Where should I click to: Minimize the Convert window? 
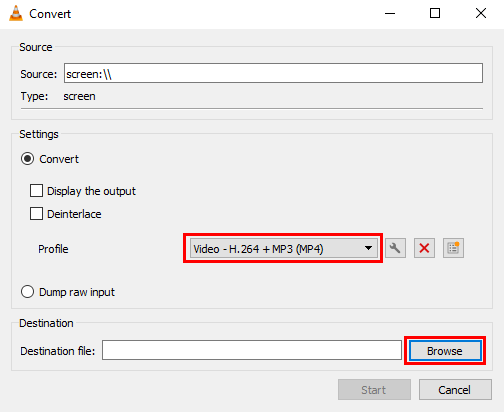pos(390,13)
